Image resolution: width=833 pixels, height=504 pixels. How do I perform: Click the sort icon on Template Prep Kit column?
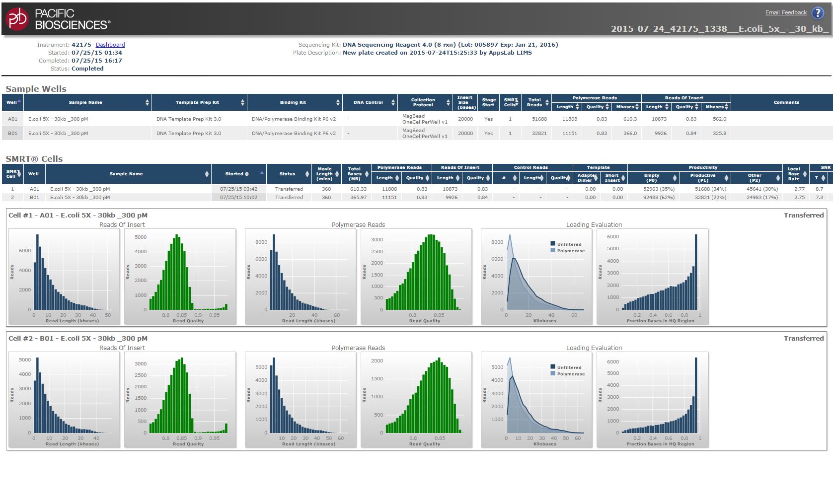[x=243, y=102]
